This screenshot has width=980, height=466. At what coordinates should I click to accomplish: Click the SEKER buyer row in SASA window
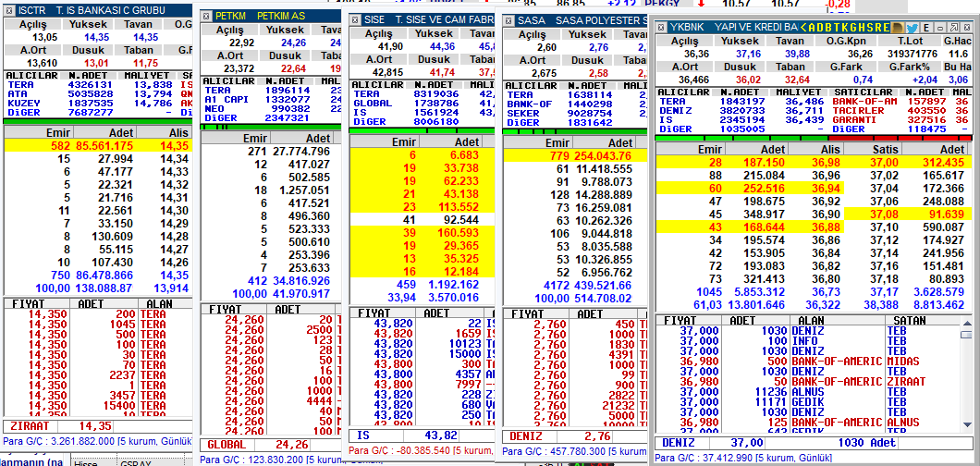click(x=575, y=113)
